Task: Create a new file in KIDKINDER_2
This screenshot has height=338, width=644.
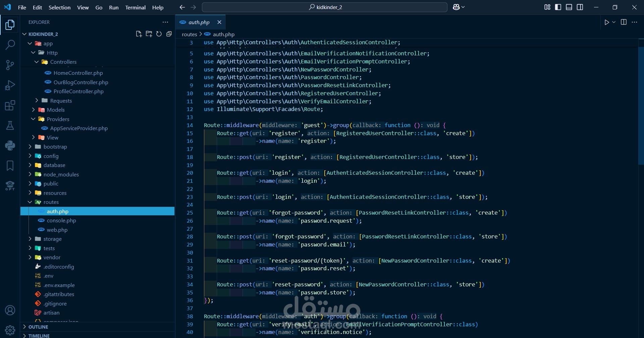Action: pos(139,34)
